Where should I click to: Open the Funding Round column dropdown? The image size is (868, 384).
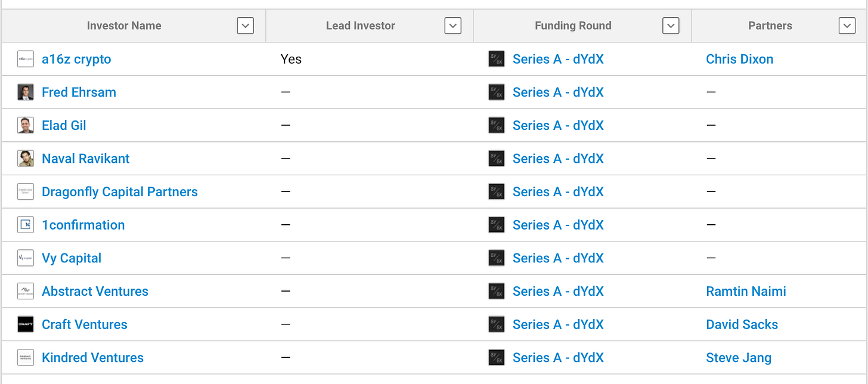(671, 26)
